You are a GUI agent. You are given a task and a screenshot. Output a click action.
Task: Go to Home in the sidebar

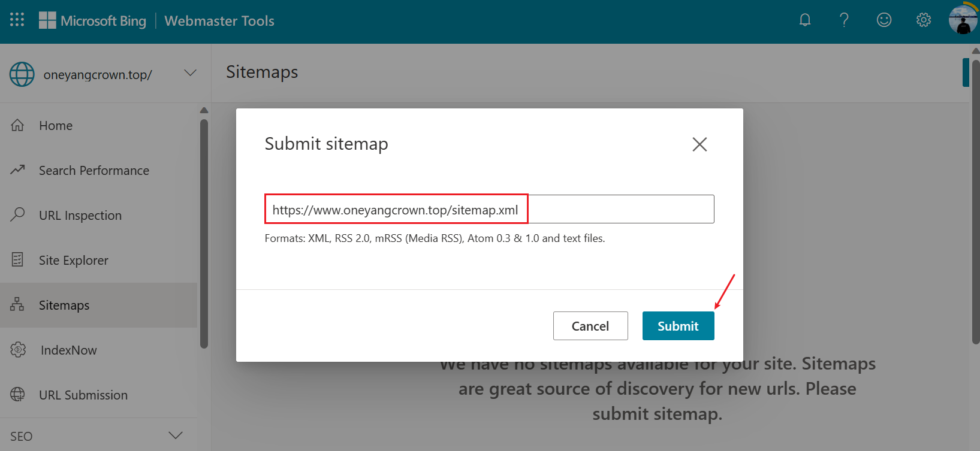pos(56,126)
